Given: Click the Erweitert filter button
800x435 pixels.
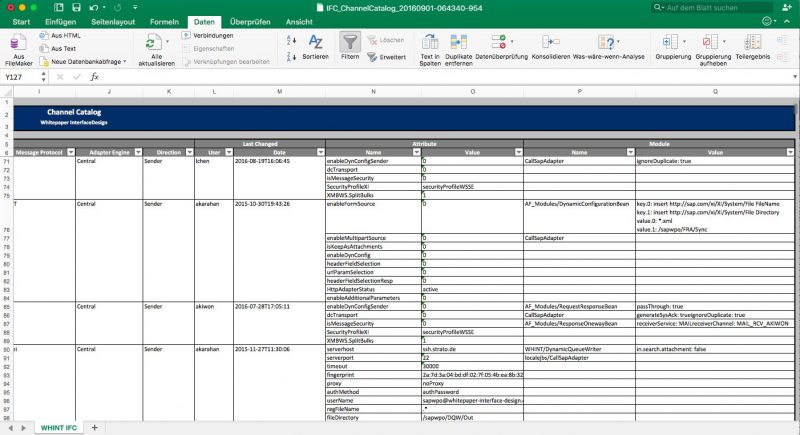Looking at the screenshot, I should tap(386, 57).
